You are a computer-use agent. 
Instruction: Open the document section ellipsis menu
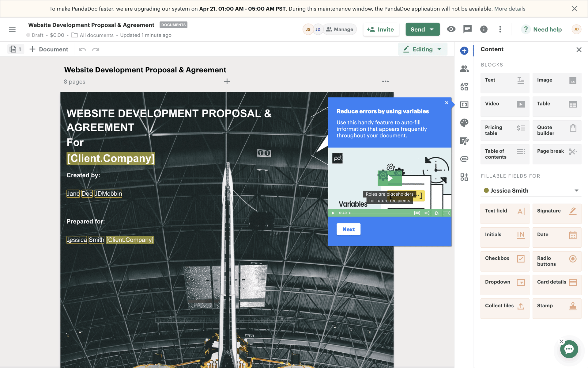385,81
